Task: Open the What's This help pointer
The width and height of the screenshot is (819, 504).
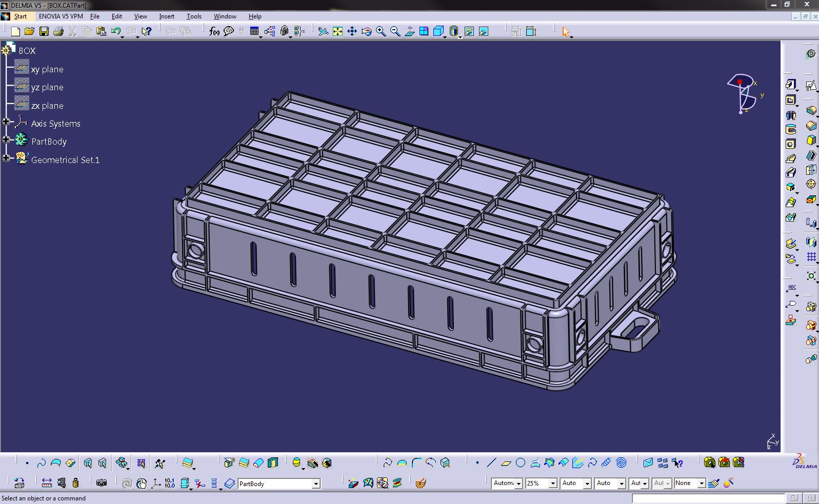Action: 147,32
